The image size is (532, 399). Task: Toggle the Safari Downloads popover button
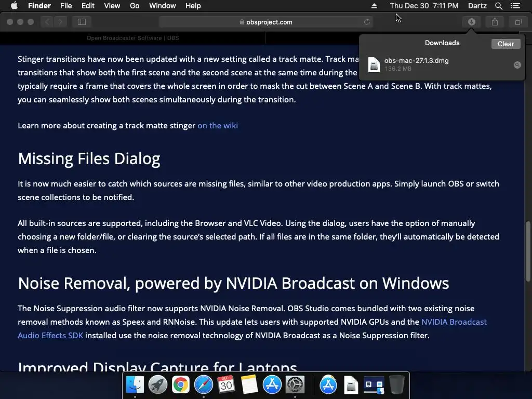click(471, 22)
